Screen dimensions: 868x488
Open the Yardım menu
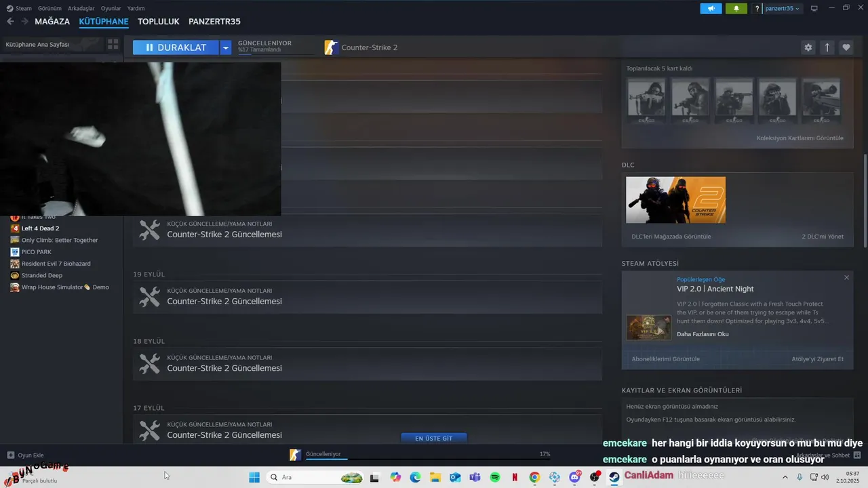[136, 9]
